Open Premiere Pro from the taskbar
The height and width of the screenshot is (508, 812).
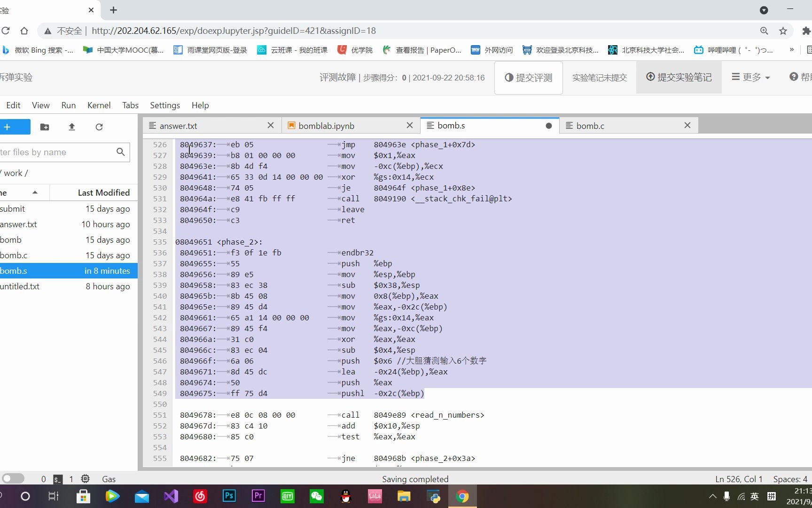pos(258,496)
